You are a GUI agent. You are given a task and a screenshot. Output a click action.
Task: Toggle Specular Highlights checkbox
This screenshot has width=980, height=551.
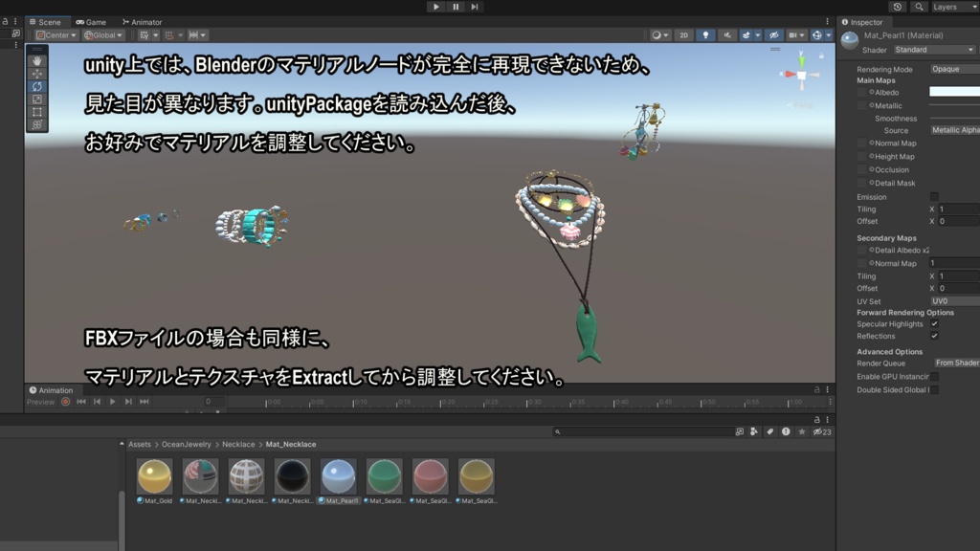point(934,323)
